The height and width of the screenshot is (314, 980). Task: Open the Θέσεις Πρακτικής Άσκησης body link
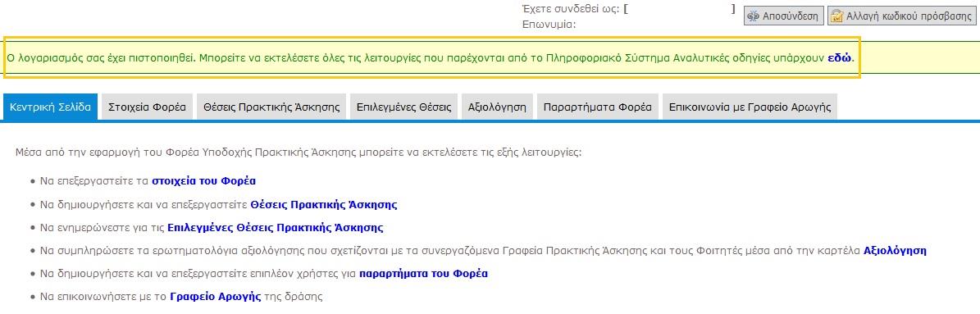[324, 204]
